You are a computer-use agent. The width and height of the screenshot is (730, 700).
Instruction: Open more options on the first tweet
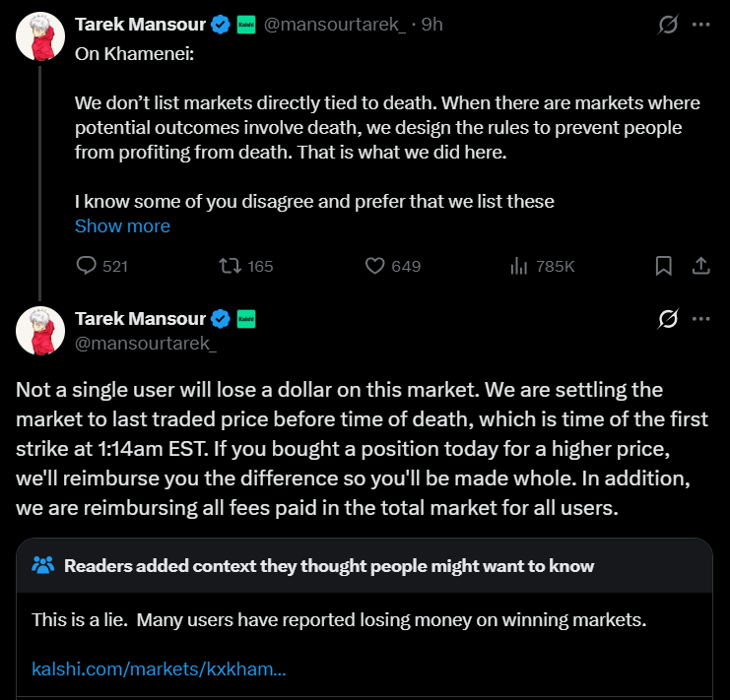tap(701, 25)
